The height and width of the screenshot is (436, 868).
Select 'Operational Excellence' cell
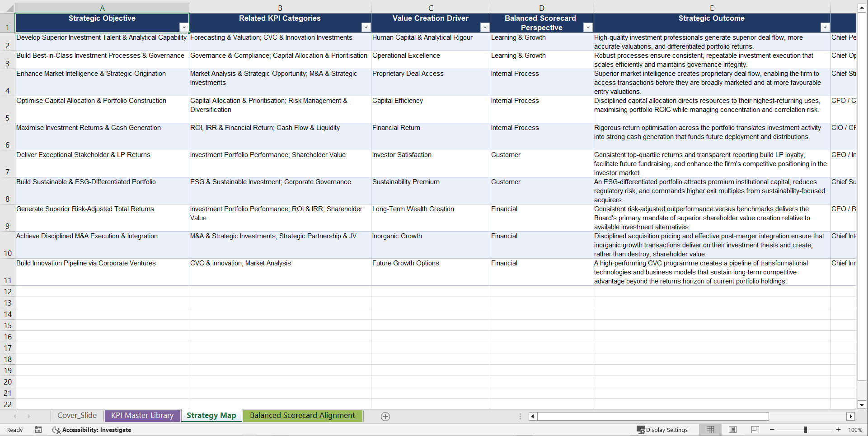pyautogui.click(x=431, y=60)
